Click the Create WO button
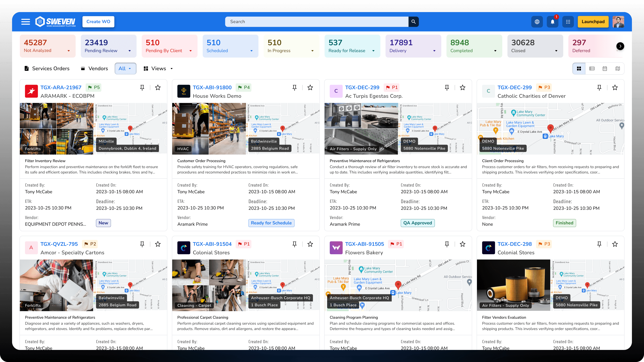The image size is (644, 362). pos(98,22)
